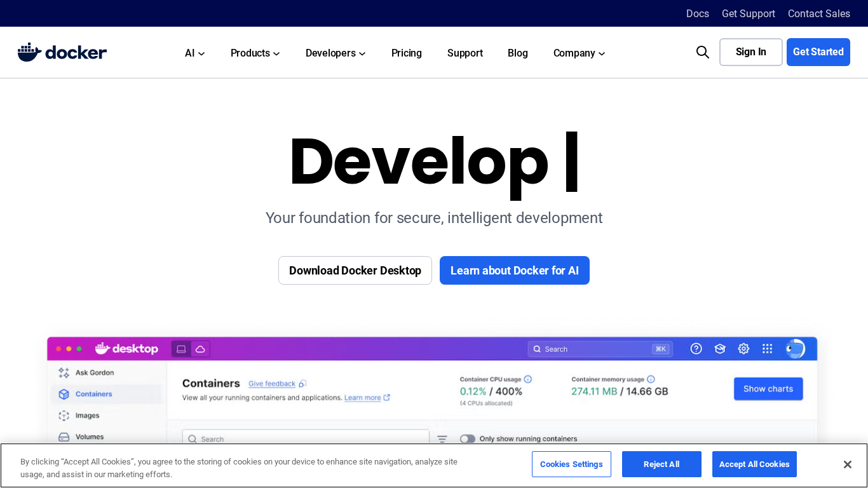Click the Images icon in sidebar

64,416
